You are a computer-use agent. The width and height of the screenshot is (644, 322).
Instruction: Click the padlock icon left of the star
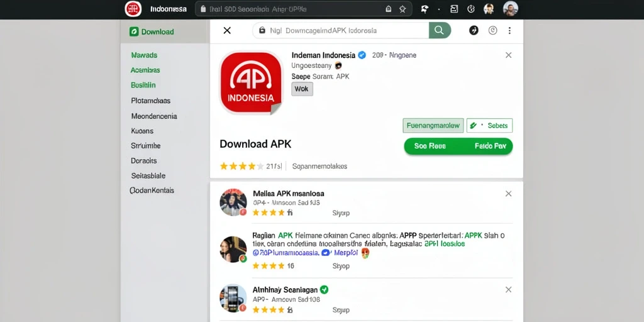[x=388, y=9]
